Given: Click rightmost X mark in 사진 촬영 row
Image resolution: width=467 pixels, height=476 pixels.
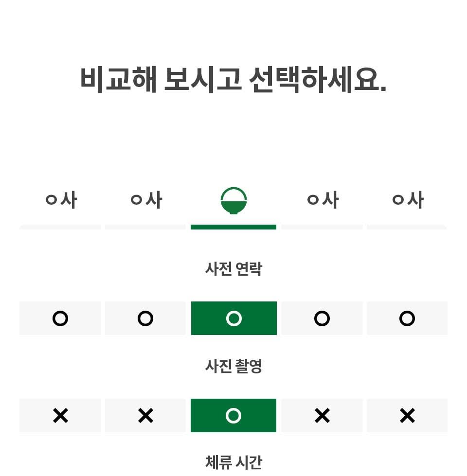Looking at the screenshot, I should [x=407, y=416].
